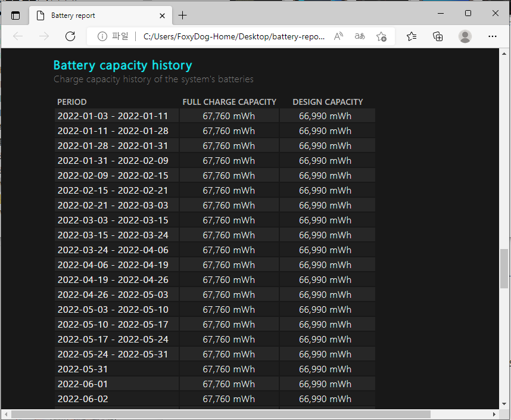The image size is (511, 420).
Task: Go back to previous page
Action: click(18, 36)
